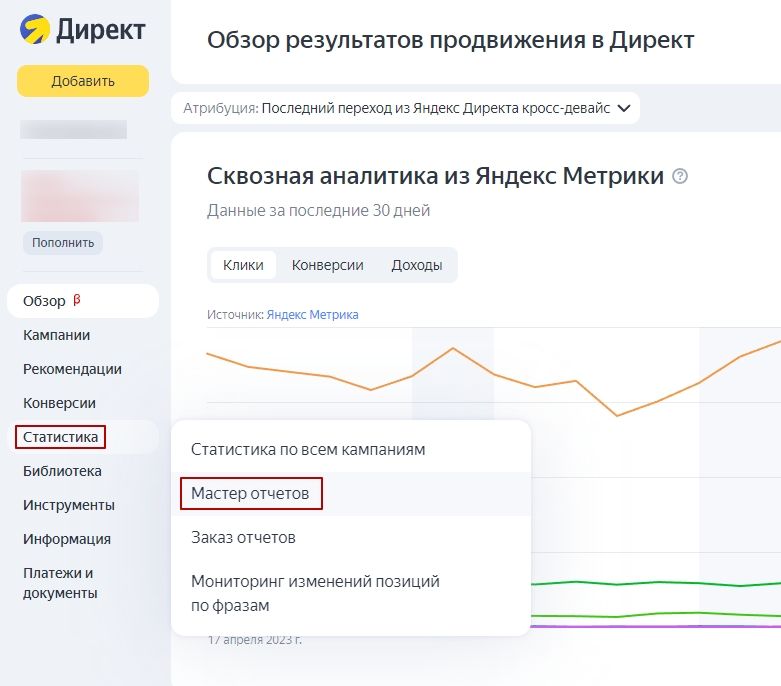Switch to the Клики tab
The height and width of the screenshot is (686, 781).
click(x=243, y=265)
